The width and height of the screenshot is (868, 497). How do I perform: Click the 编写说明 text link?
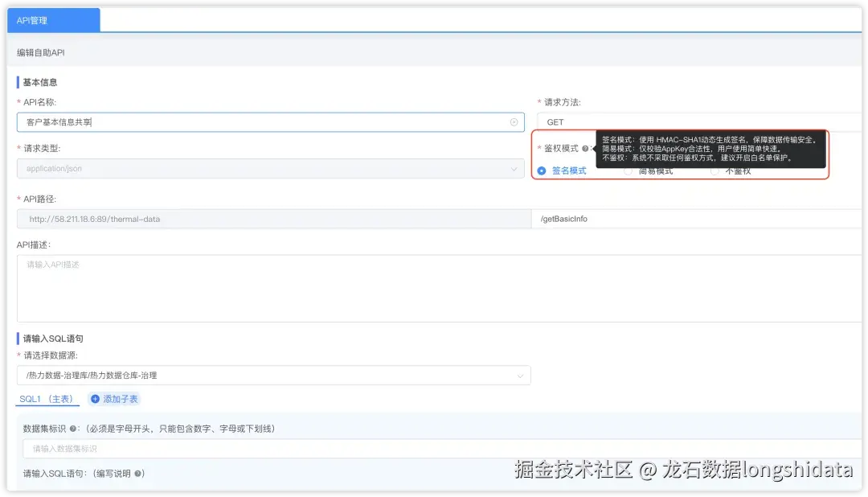point(113,474)
